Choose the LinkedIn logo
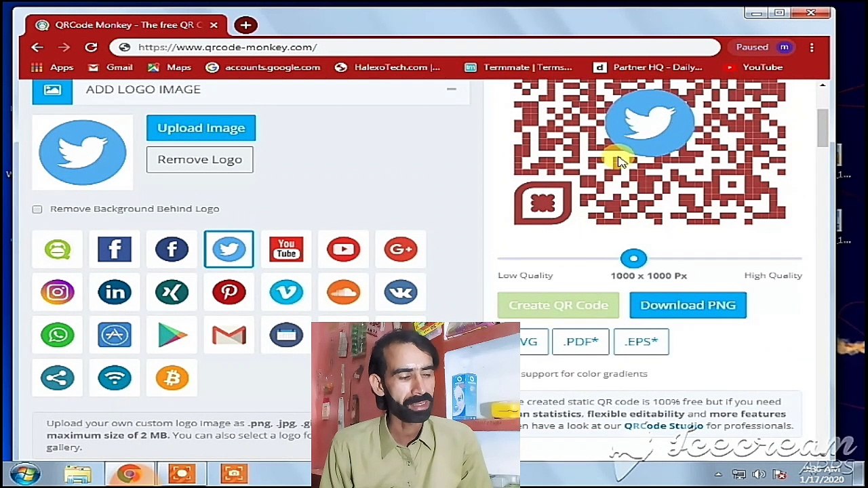868x488 pixels. tap(115, 292)
